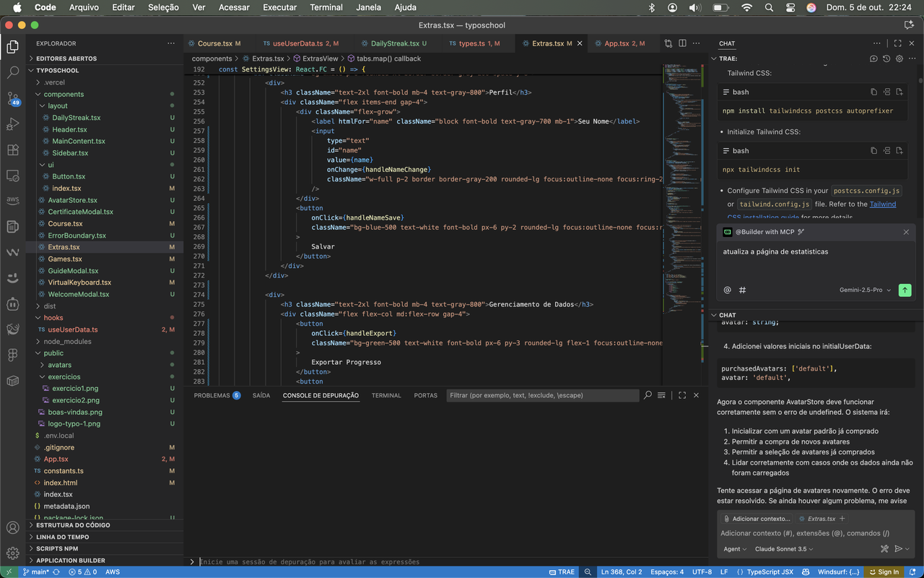The image size is (924, 578).
Task: Open the Accounts icon in activity bar
Action: coord(12,528)
